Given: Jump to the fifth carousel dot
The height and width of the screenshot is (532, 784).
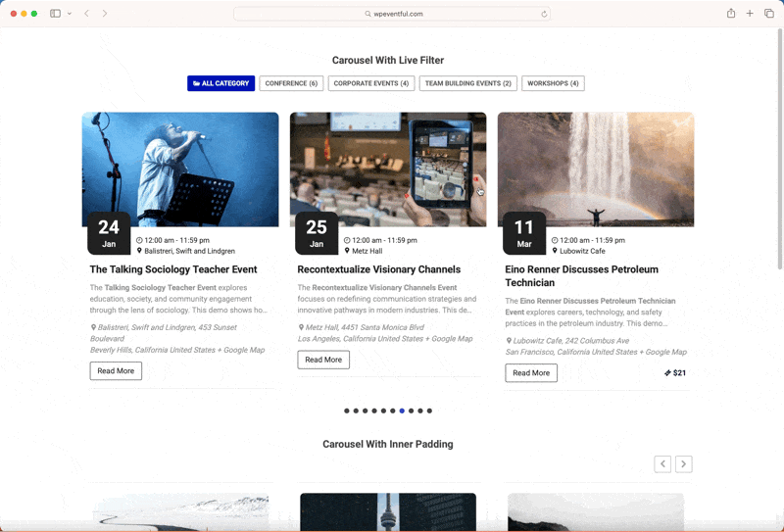Looking at the screenshot, I should 383,411.
